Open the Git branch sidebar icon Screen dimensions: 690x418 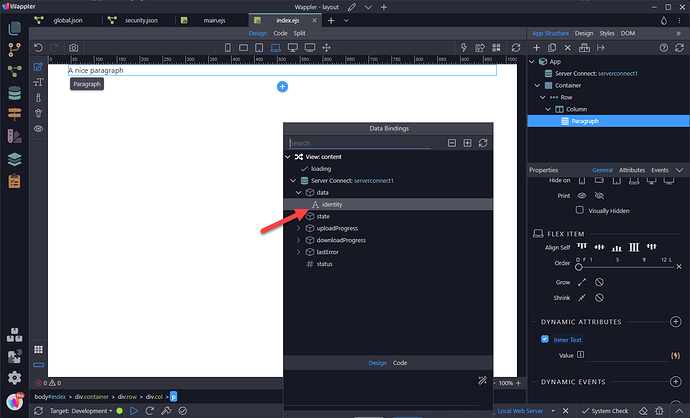pos(15,50)
